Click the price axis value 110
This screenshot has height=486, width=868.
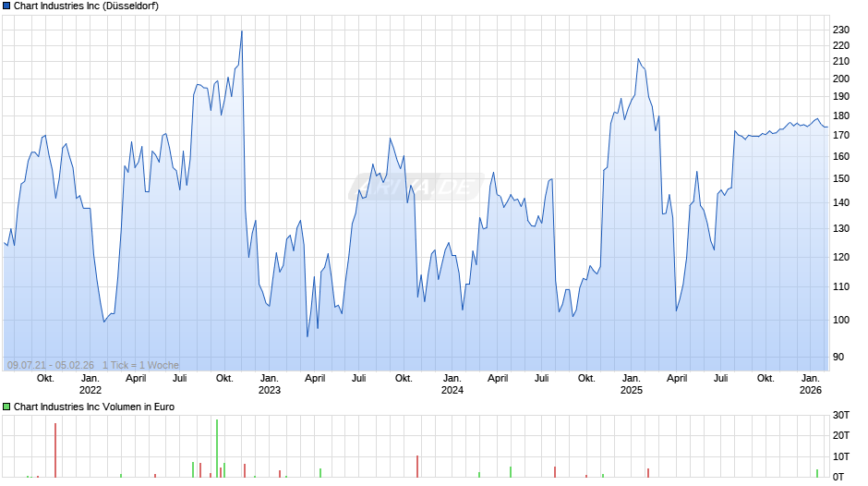[841, 286]
